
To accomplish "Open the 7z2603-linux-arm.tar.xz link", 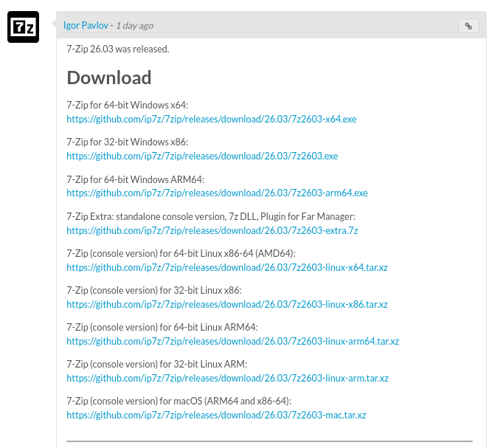I will pos(227,379).
